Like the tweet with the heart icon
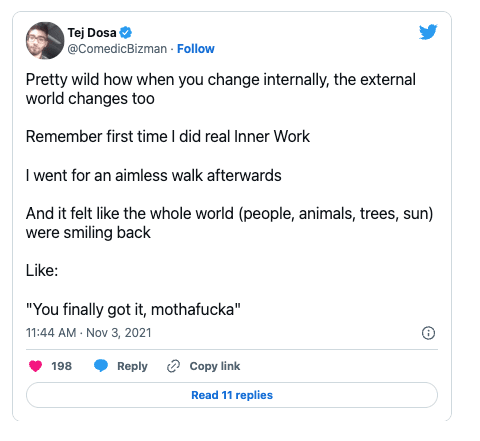The width and height of the screenshot is (480, 441). 35,366
